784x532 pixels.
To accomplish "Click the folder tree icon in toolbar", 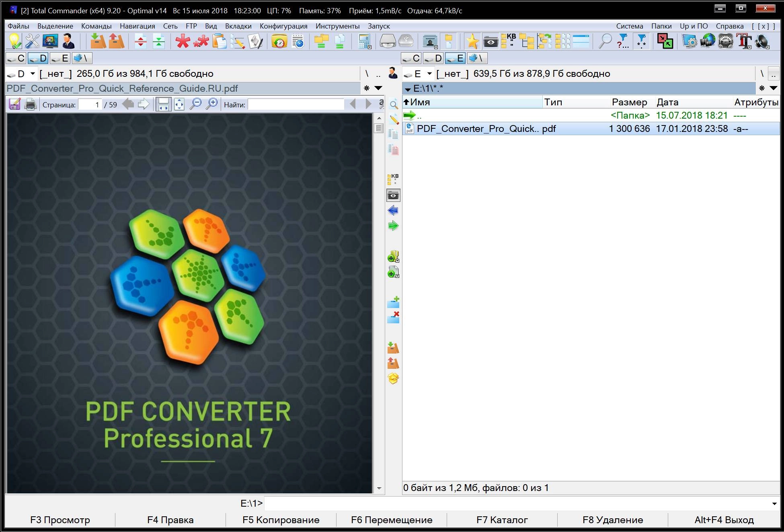I will (x=527, y=41).
